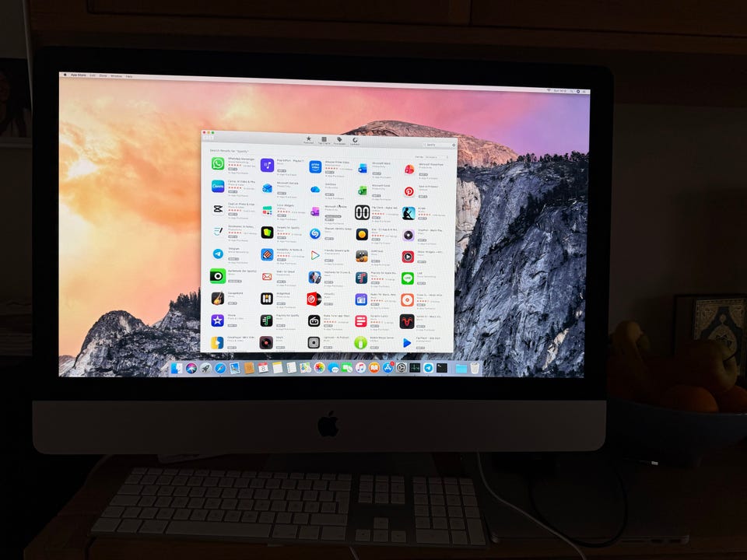The height and width of the screenshot is (560, 747).
Task: Open the OneDrive cloud app icon
Action: (x=315, y=189)
